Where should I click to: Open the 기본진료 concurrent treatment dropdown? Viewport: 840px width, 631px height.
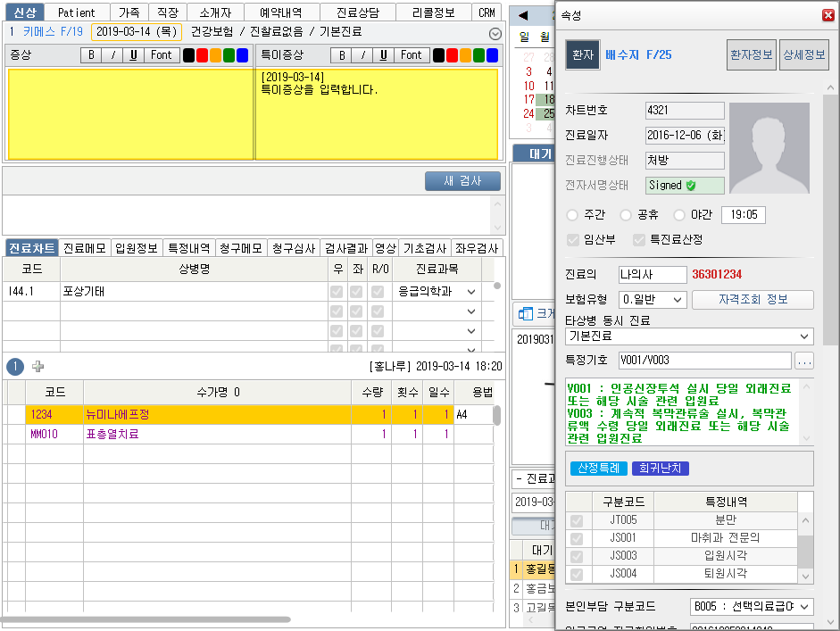688,336
